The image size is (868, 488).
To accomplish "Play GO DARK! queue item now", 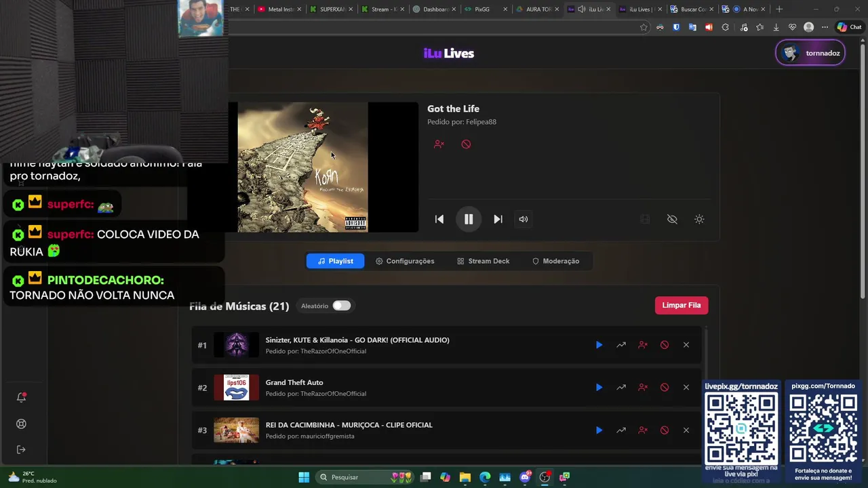I will [x=599, y=345].
